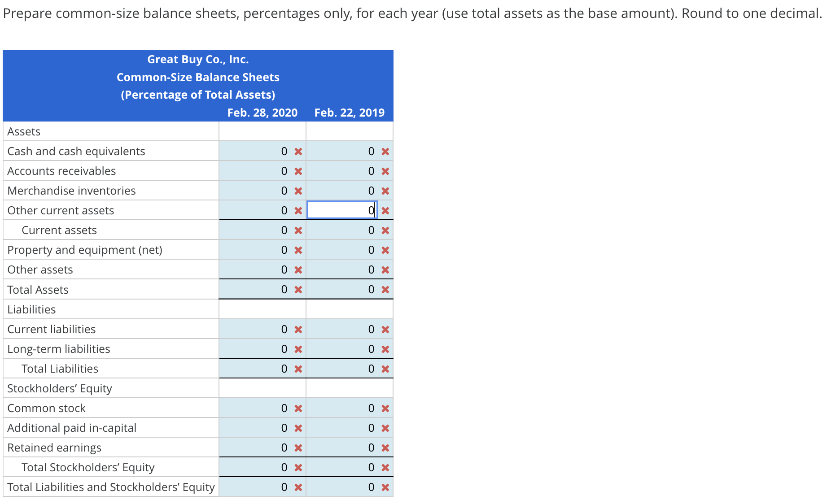Click the red X beside 2019 Cash equivalents

click(385, 152)
